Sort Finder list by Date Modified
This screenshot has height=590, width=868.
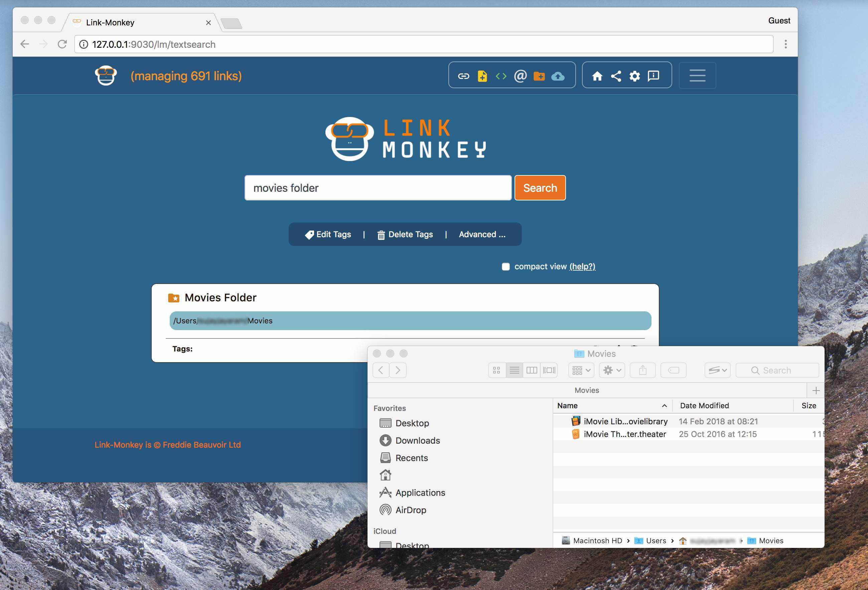pos(732,406)
